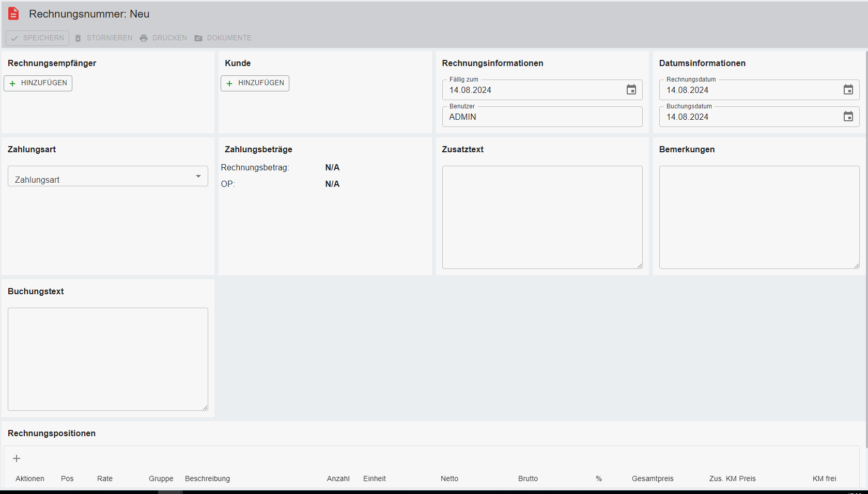Image resolution: width=868 pixels, height=494 pixels.
Task: Sort by the Beschreibung column header
Action: pos(207,479)
